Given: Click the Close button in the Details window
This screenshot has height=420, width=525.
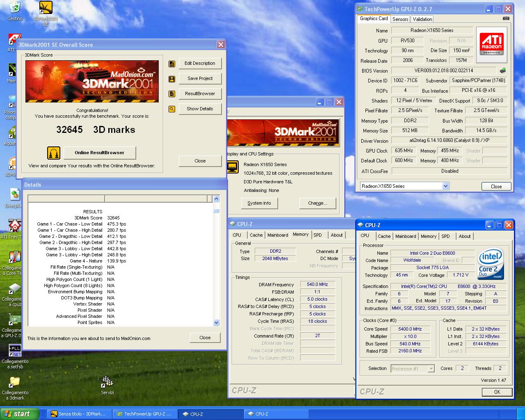Looking at the screenshot, I should click(205, 338).
